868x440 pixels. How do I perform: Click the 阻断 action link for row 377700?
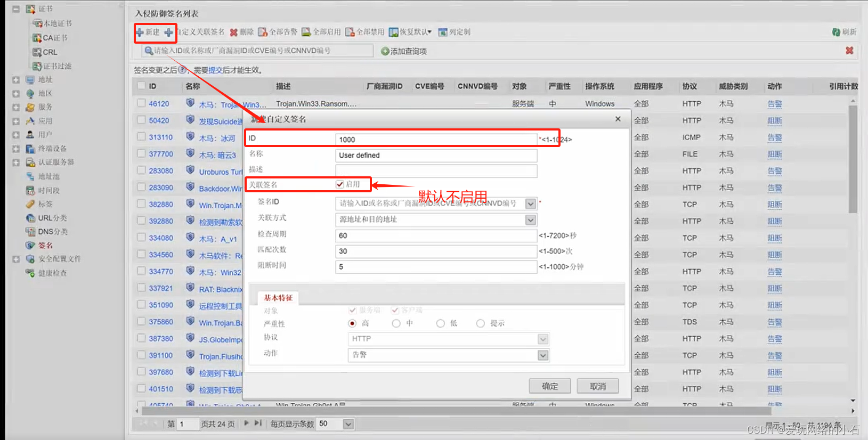775,154
